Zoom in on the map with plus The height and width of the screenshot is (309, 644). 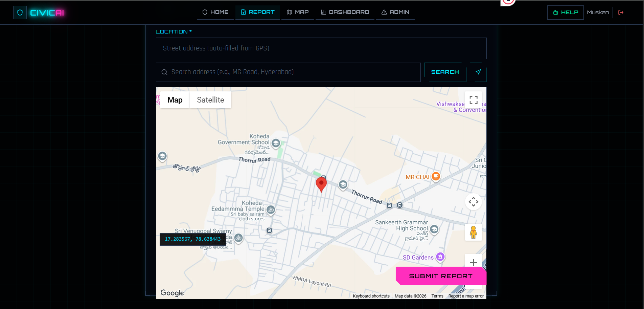474,262
